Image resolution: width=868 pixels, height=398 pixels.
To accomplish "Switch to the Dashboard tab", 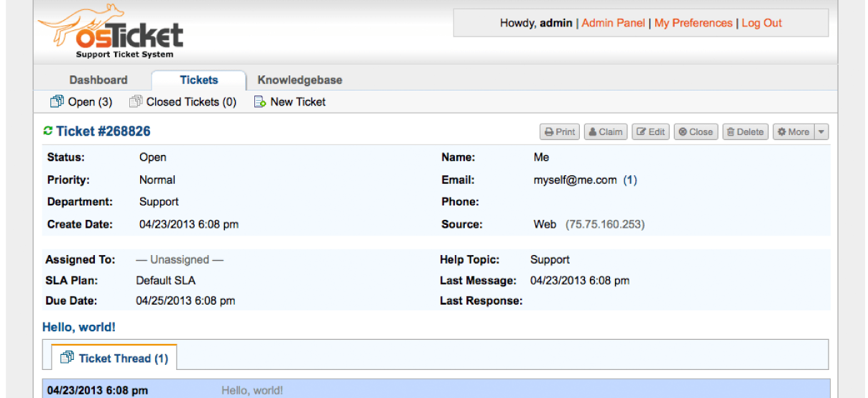I will tap(98, 80).
